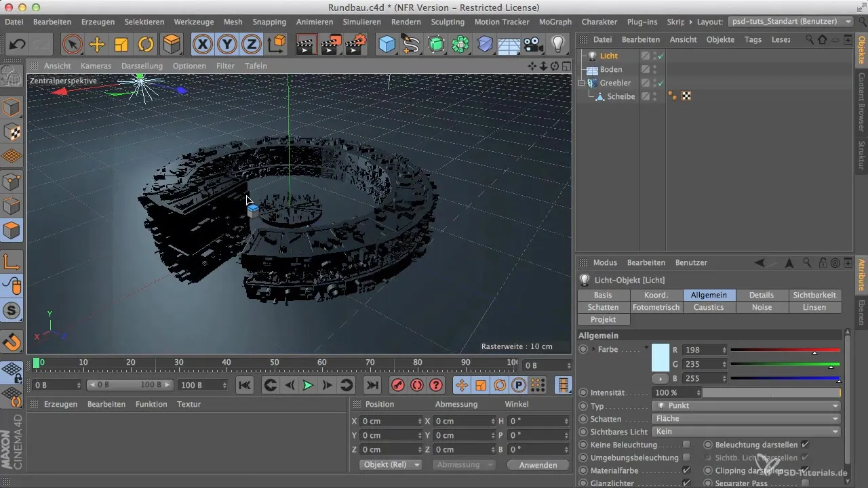
Task: Jump to the start of animation
Action: [x=245, y=385]
